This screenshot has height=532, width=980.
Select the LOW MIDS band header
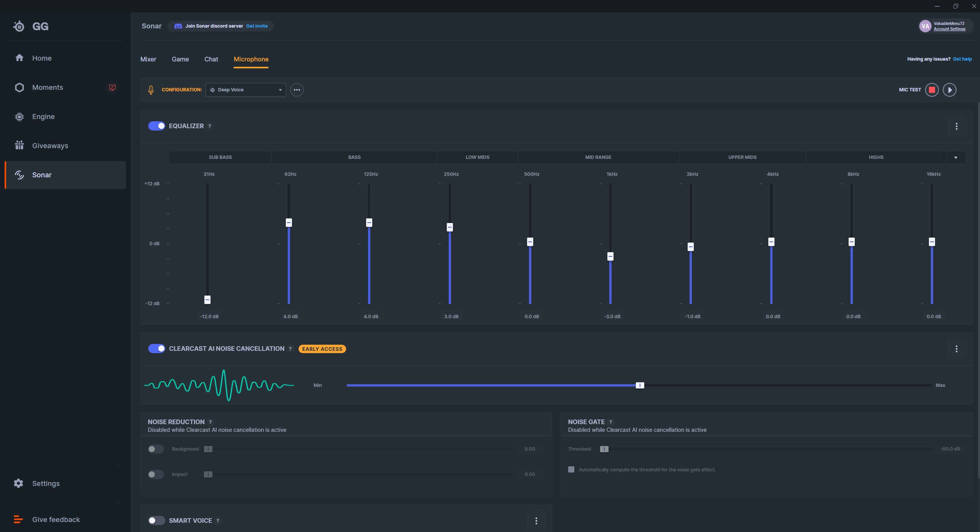(x=478, y=157)
